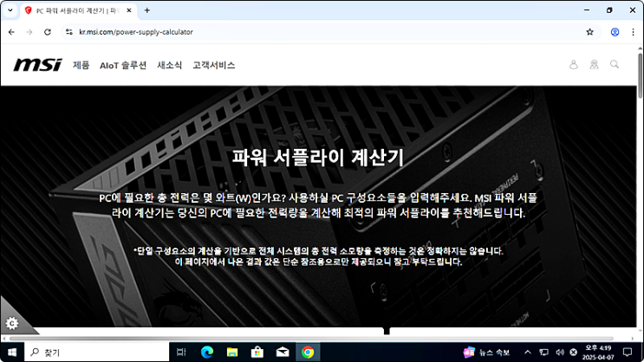Viewport: 644px width, 362px height.
Task: Click the browser forward arrow
Action: (29, 32)
